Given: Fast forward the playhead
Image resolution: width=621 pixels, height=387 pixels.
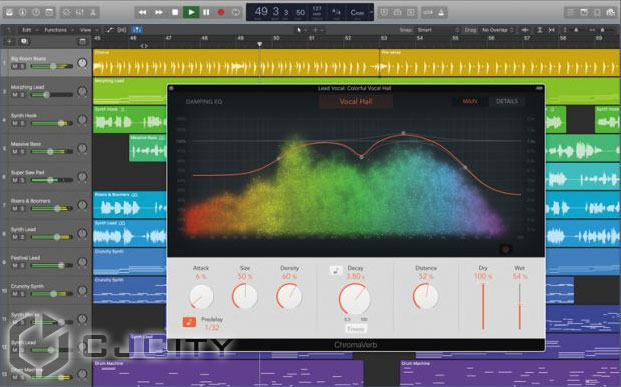Looking at the screenshot, I should (x=158, y=12).
